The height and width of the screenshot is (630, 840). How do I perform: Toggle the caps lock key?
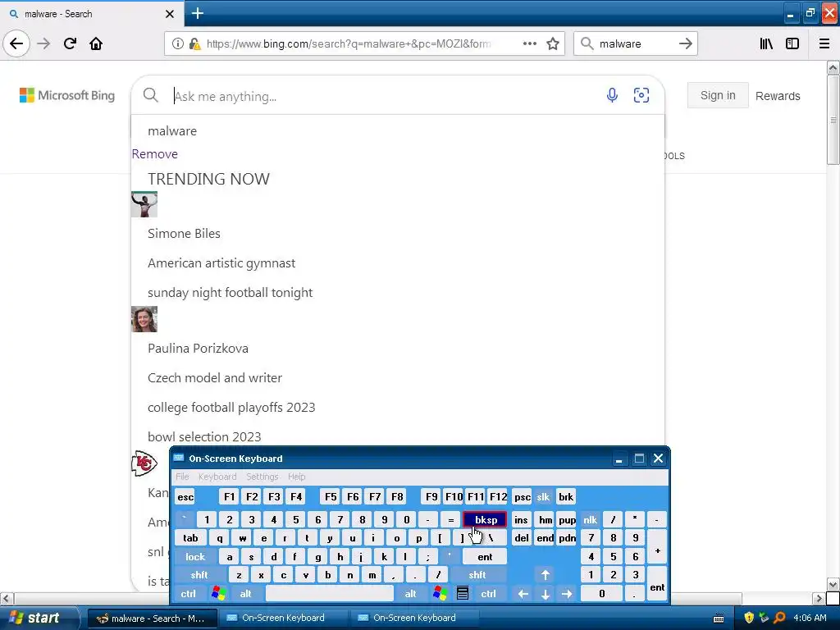tap(195, 557)
